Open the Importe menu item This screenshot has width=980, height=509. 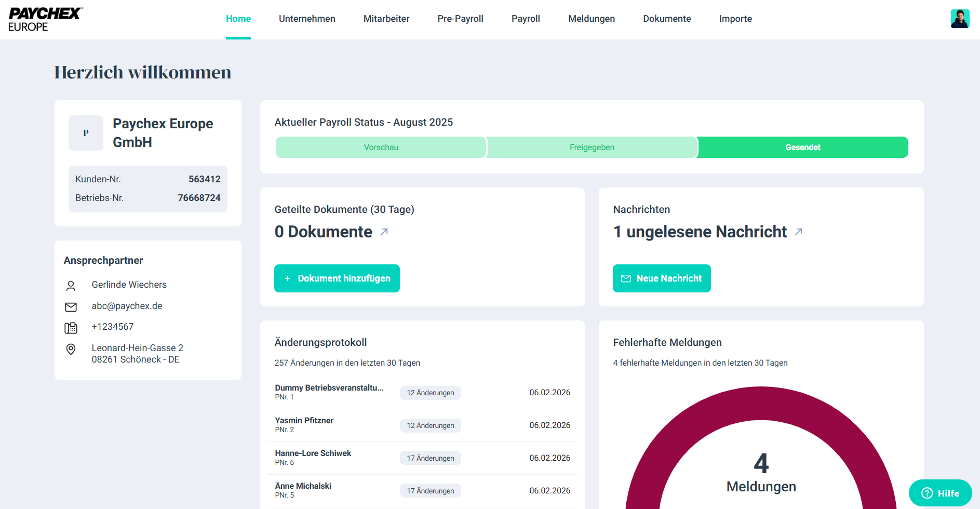(735, 19)
